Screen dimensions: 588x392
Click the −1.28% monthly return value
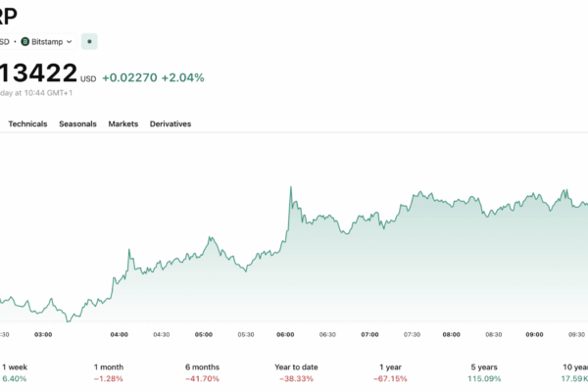109,378
